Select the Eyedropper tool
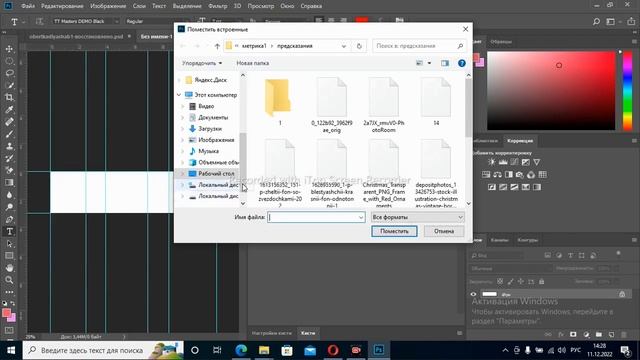 coord(9,109)
